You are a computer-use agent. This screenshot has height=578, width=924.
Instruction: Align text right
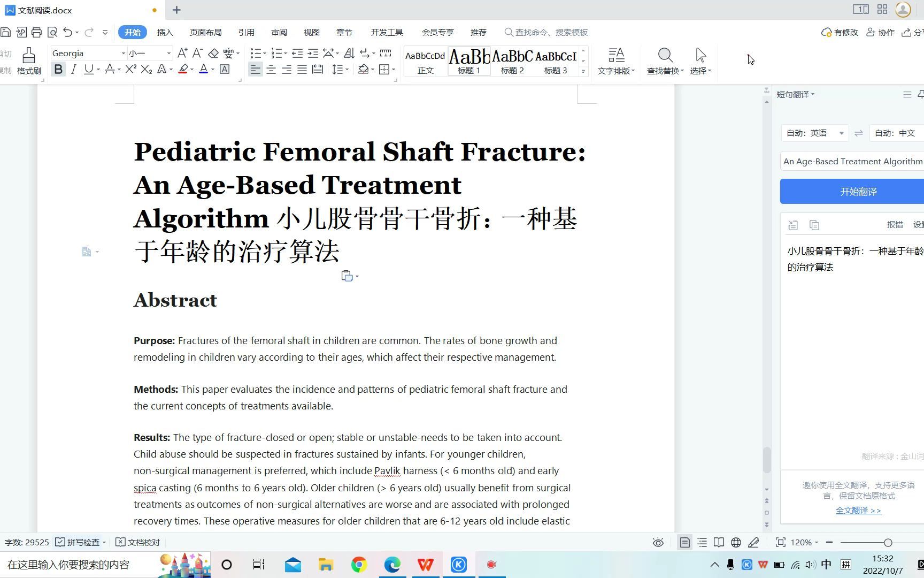[x=287, y=70]
